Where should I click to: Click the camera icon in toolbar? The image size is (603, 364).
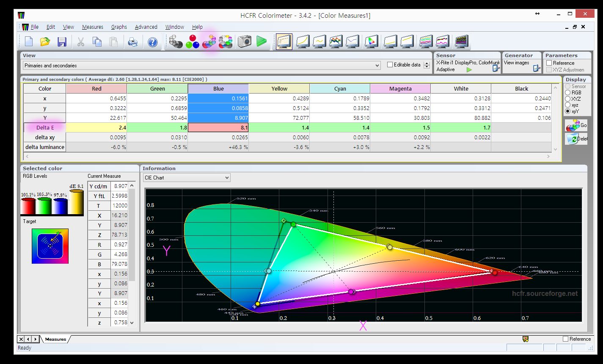point(244,41)
